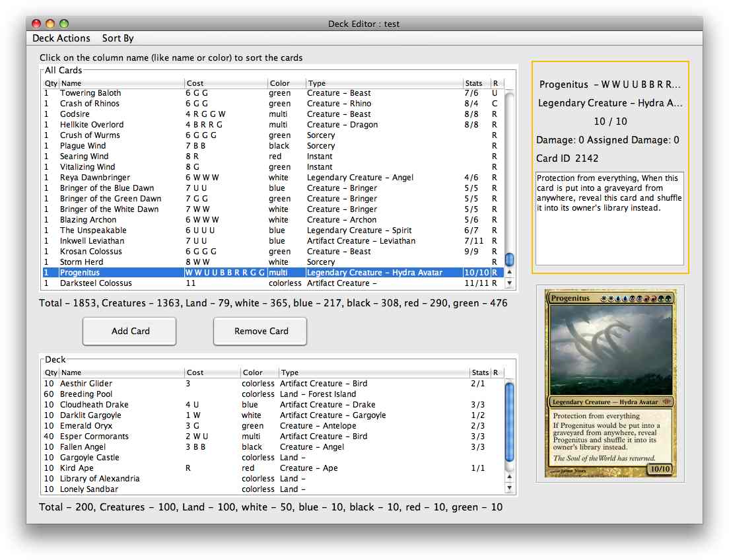Click the Add Card button

(129, 331)
